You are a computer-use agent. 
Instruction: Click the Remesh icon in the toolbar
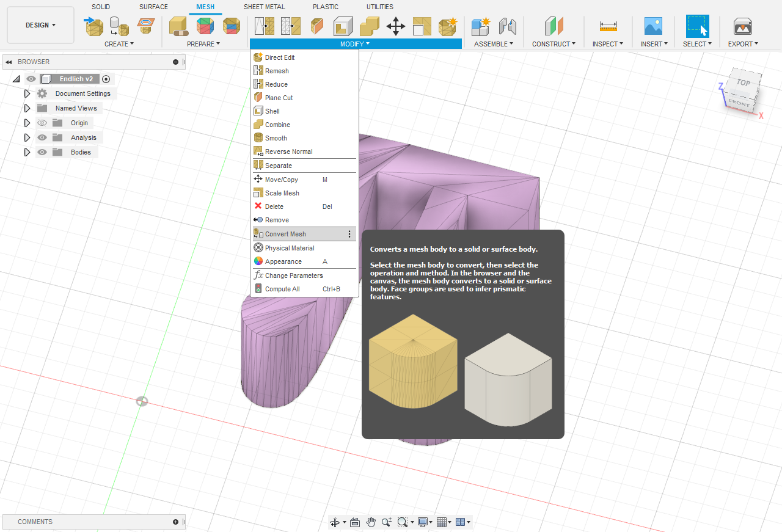pos(265,26)
